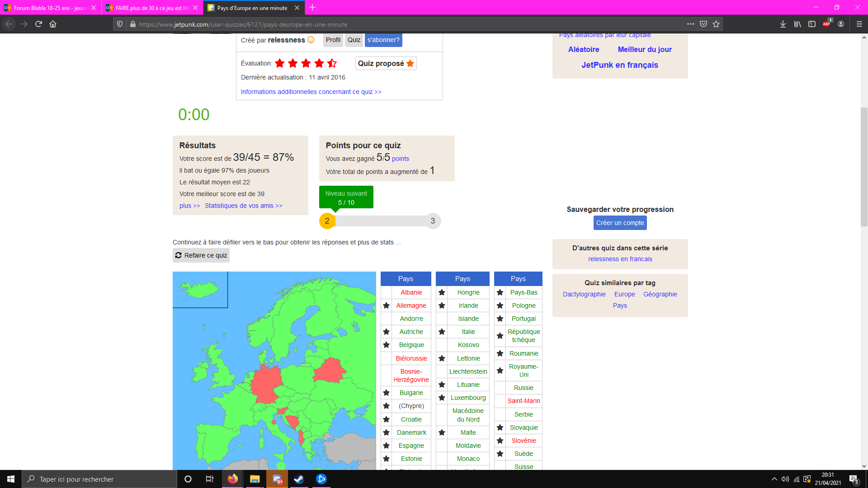Click the Quiz proposé badge
868x488 pixels.
click(386, 63)
